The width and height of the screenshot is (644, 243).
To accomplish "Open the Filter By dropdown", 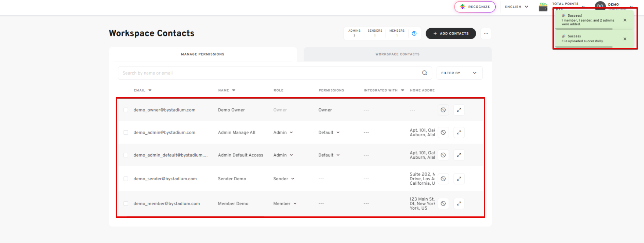I will (459, 73).
